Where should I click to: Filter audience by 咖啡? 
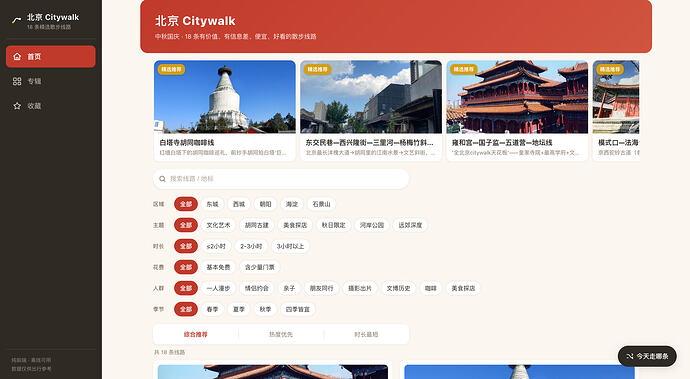pyautogui.click(x=431, y=288)
